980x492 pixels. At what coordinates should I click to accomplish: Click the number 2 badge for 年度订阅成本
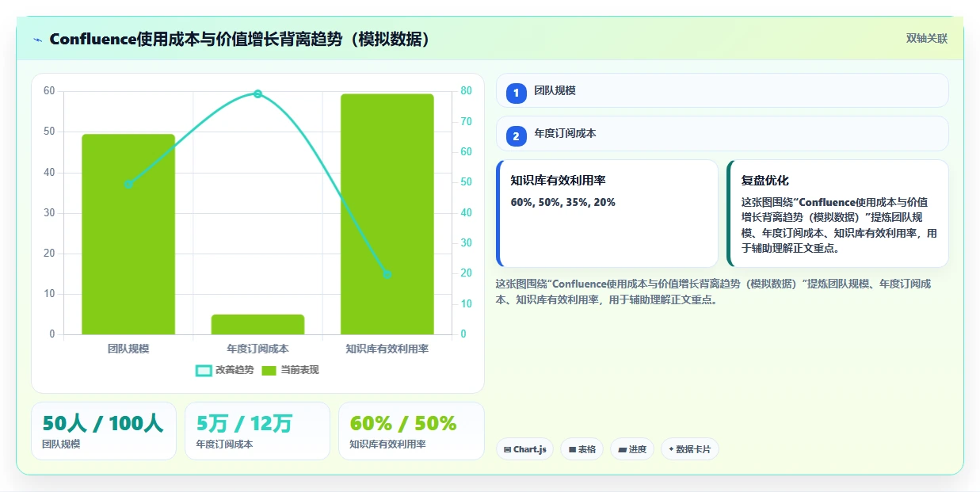pyautogui.click(x=516, y=136)
